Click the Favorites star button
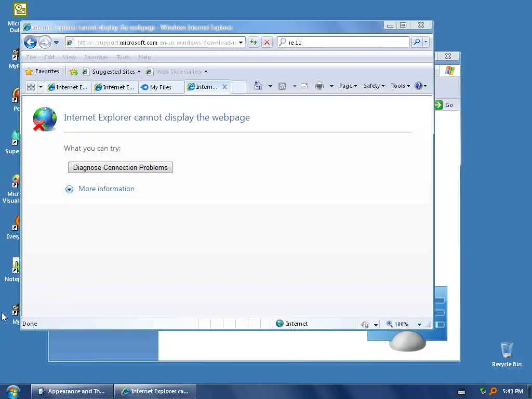Screen dimensions: 532x399 [x=43, y=71]
